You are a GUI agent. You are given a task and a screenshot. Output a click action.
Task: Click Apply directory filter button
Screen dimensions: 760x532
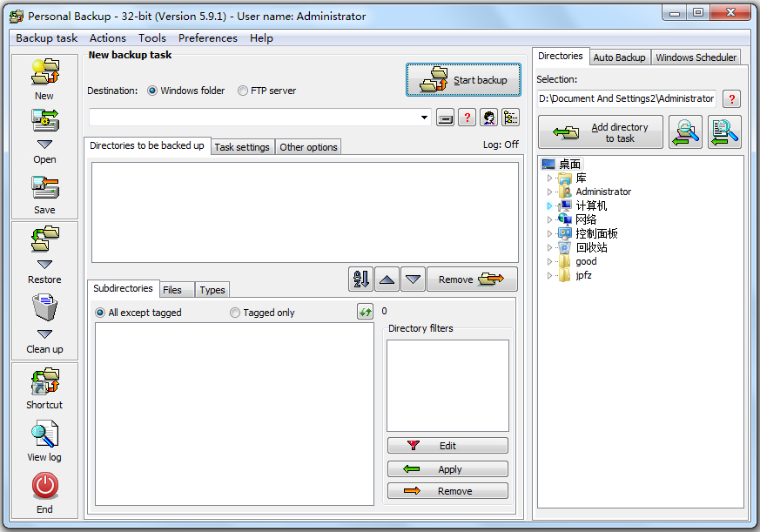coord(447,469)
